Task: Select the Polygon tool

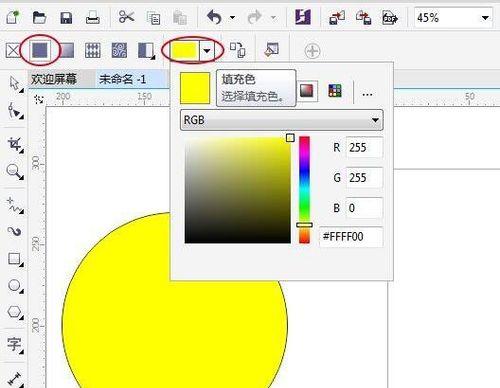Action: pos(15,313)
